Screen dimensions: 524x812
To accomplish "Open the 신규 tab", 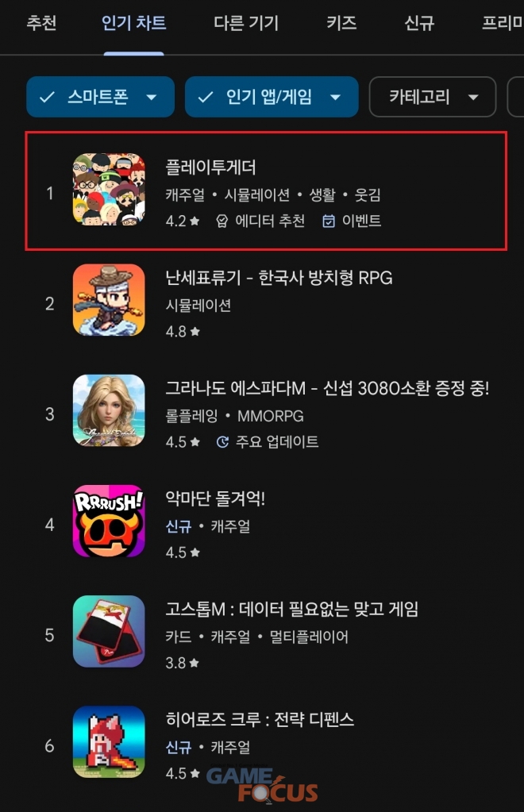I will click(x=419, y=23).
